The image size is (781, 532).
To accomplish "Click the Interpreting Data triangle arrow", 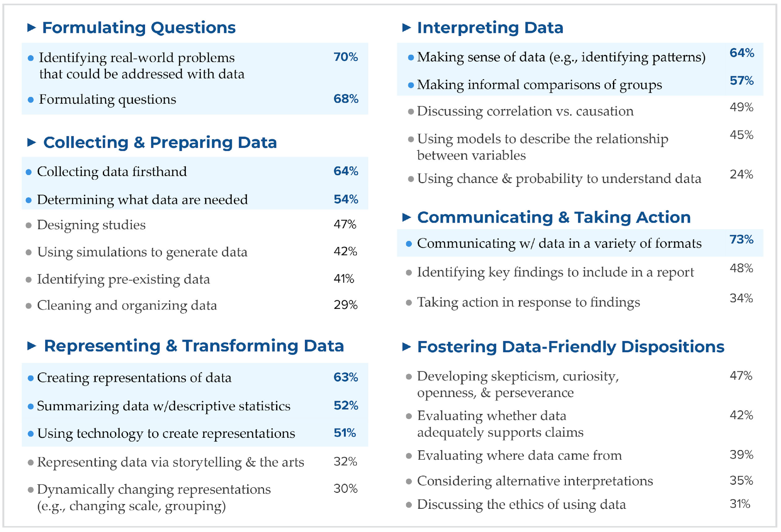I will point(406,28).
